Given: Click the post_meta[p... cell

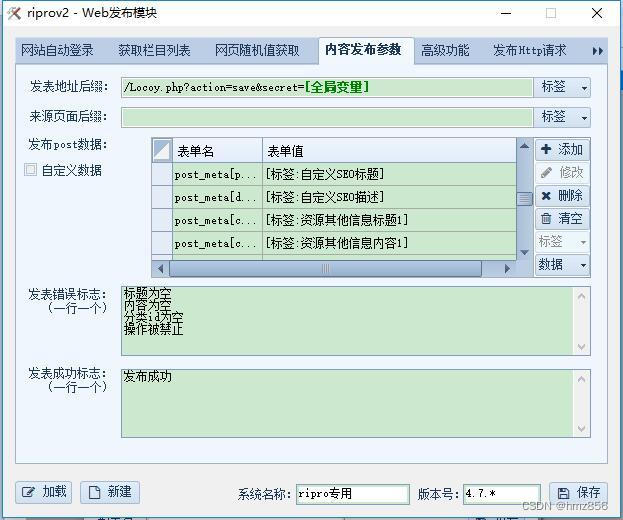Looking at the screenshot, I should pyautogui.click(x=217, y=174).
